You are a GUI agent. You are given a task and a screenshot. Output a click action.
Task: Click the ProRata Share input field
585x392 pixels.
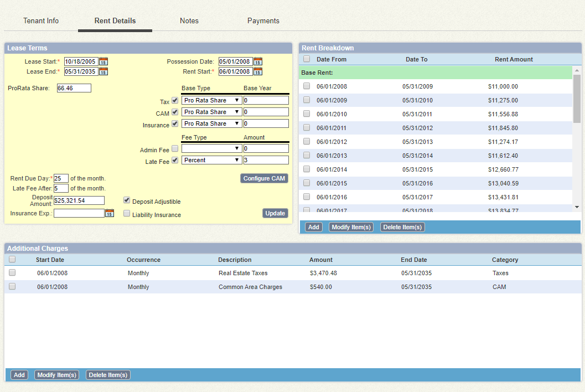pos(74,87)
